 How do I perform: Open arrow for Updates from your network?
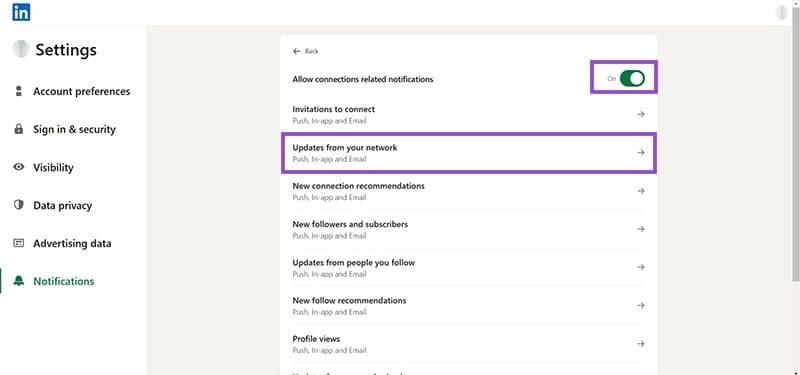(x=641, y=153)
